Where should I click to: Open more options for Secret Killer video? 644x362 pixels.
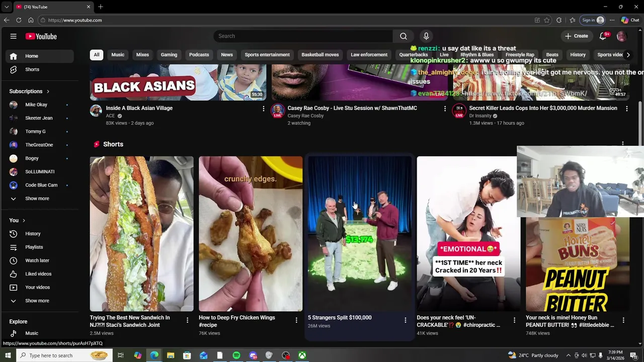tap(626, 109)
